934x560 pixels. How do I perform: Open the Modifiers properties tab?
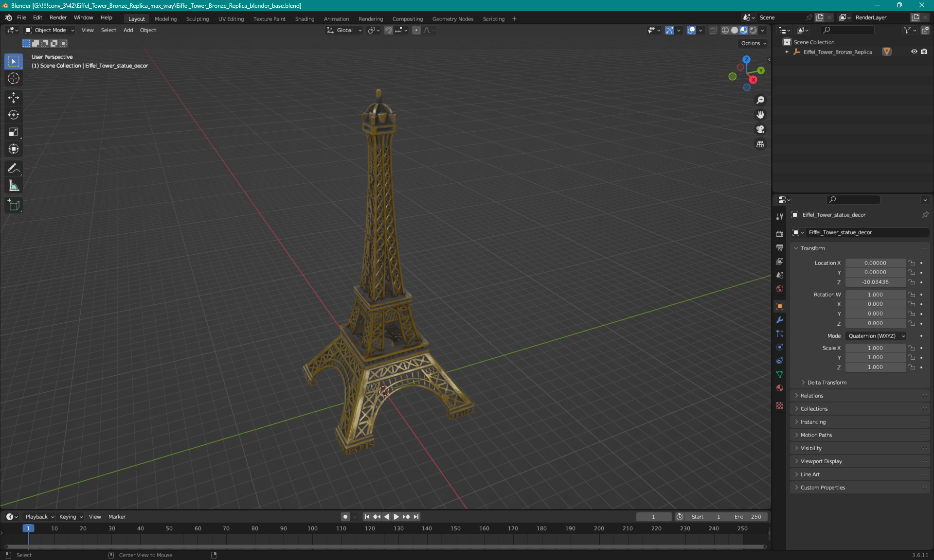[780, 320]
